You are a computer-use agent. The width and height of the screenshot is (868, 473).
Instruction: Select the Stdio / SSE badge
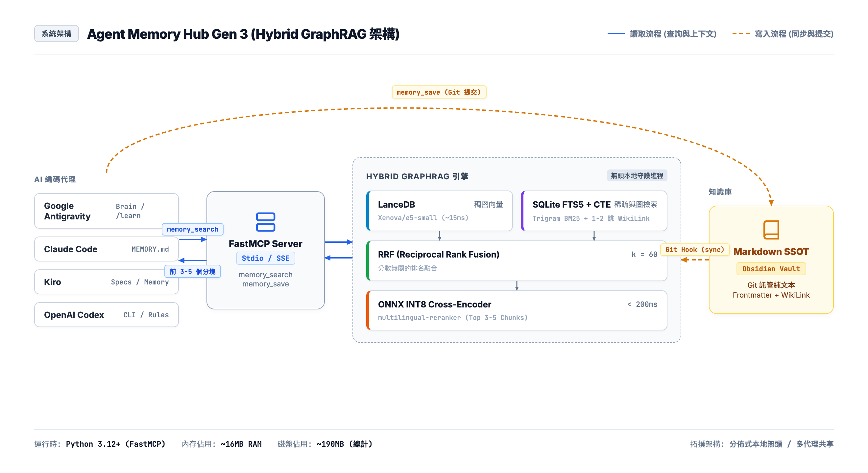pyautogui.click(x=266, y=258)
